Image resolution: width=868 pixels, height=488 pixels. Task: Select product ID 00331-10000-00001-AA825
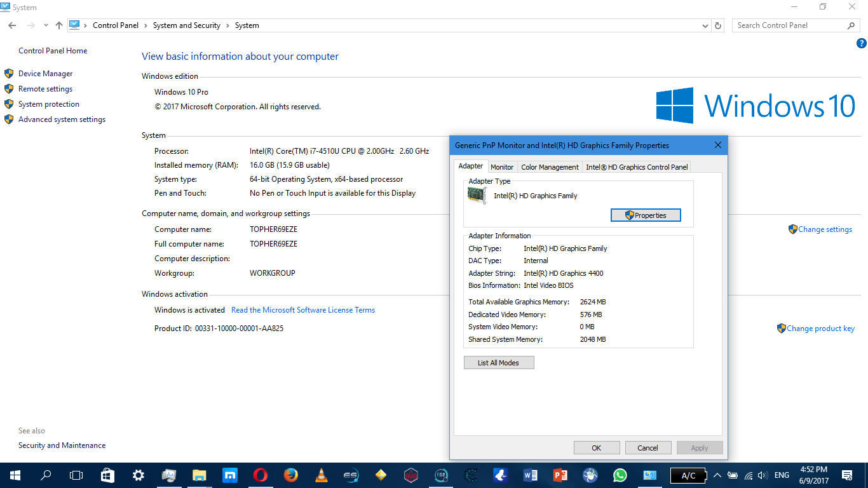(x=239, y=329)
